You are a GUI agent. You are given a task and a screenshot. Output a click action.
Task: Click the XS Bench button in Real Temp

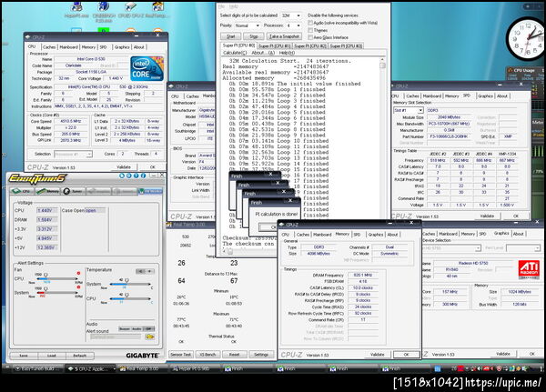(207, 355)
